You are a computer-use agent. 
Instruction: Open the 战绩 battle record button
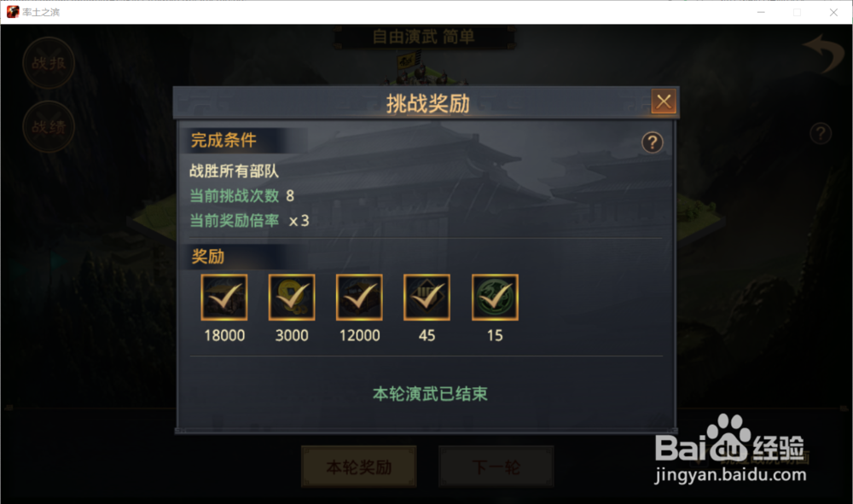(49, 127)
